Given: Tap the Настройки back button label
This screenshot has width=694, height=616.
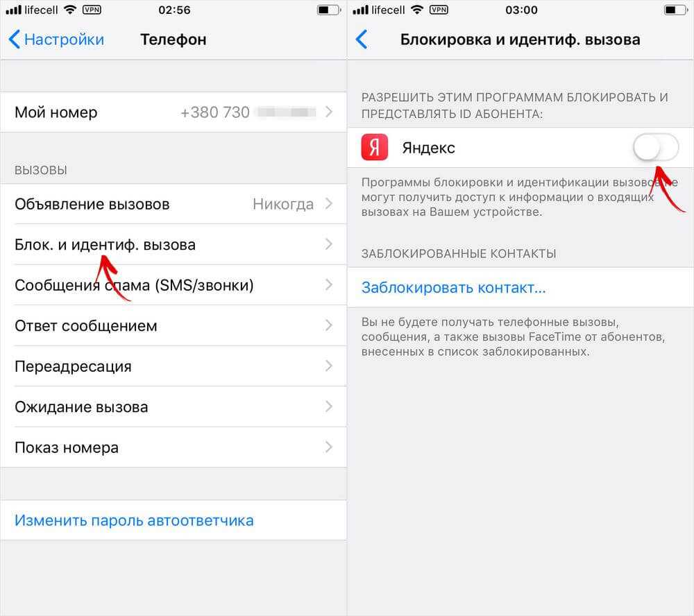Looking at the screenshot, I should [x=64, y=40].
